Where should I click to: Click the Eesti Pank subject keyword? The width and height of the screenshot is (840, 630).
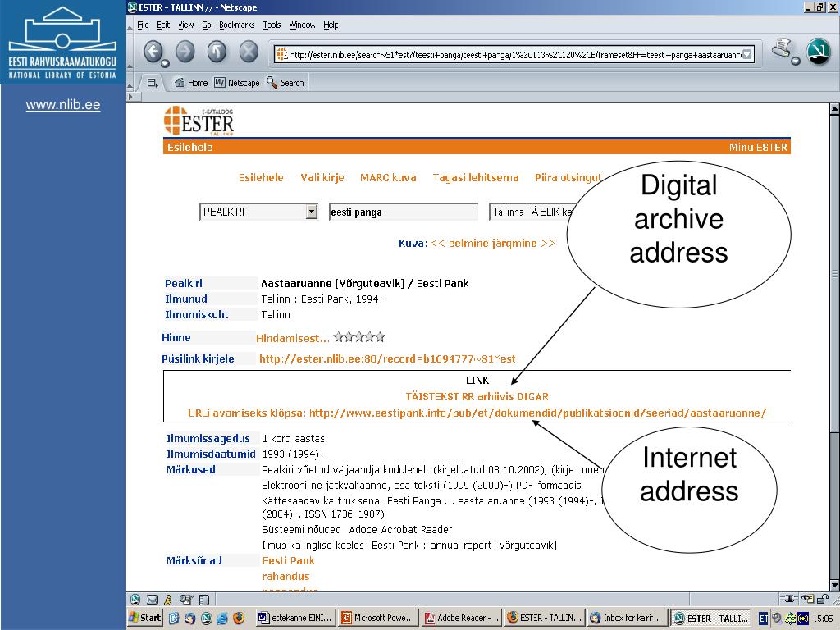[289, 560]
